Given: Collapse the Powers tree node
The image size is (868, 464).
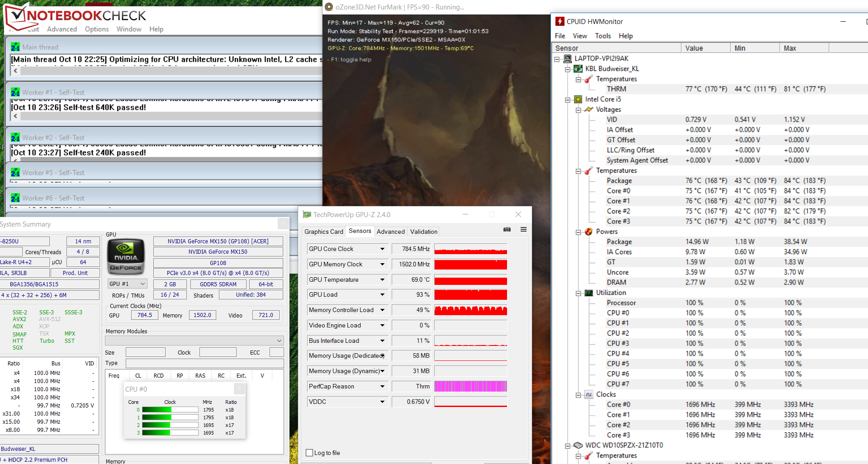Looking at the screenshot, I should pos(578,232).
